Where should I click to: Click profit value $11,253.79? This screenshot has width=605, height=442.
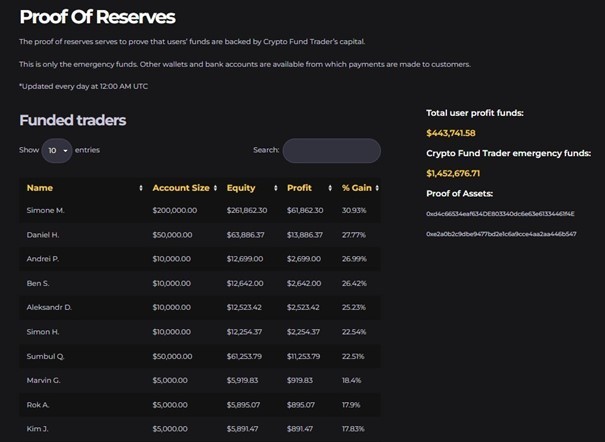[304, 356]
